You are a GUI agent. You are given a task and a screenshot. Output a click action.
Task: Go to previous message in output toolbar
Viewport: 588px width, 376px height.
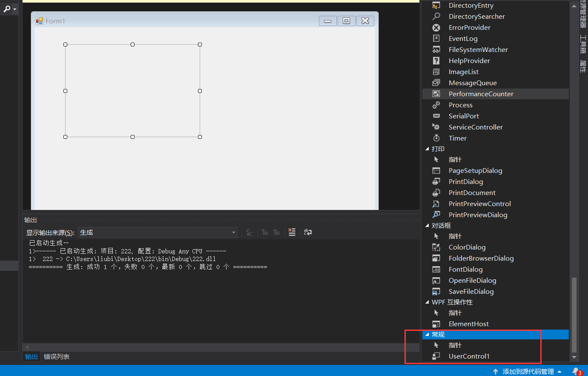(x=265, y=232)
